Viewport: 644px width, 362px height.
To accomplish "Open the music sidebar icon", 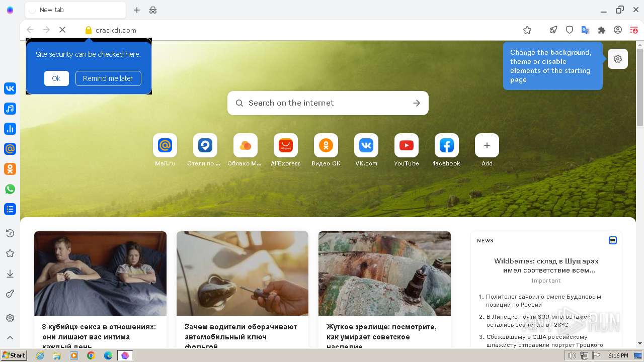I will [x=10, y=109].
